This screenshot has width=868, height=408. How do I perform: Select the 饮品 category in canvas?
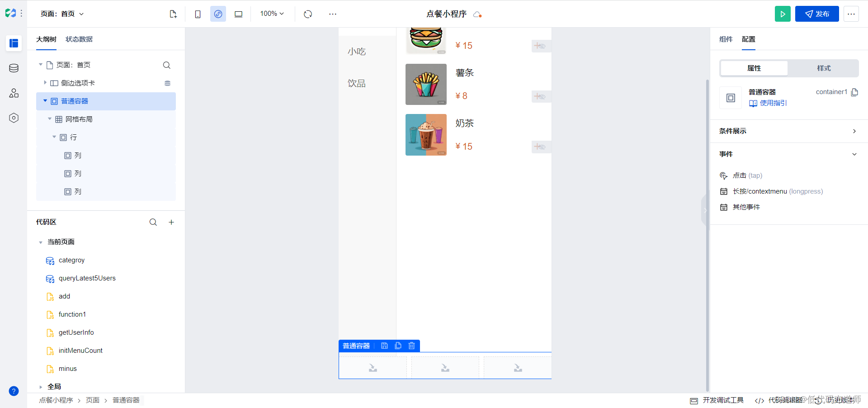point(357,83)
